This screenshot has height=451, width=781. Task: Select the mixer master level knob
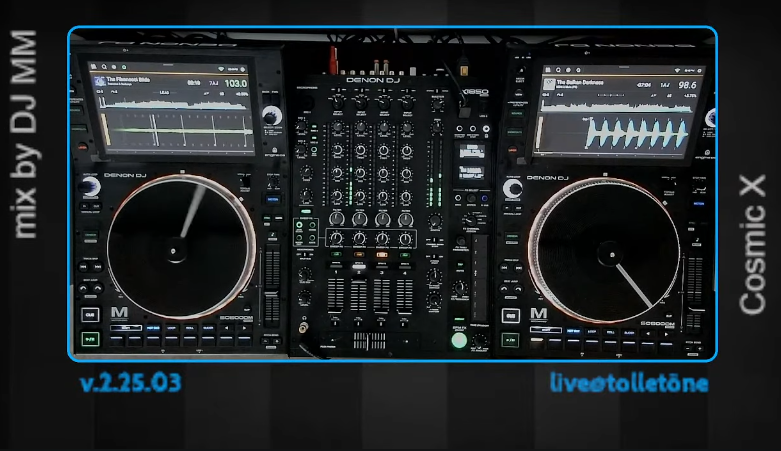[x=437, y=104]
